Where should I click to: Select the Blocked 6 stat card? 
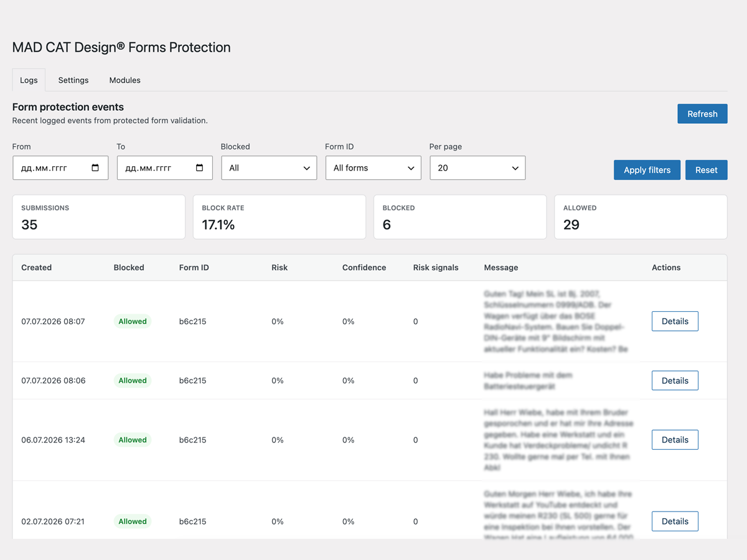[460, 217]
